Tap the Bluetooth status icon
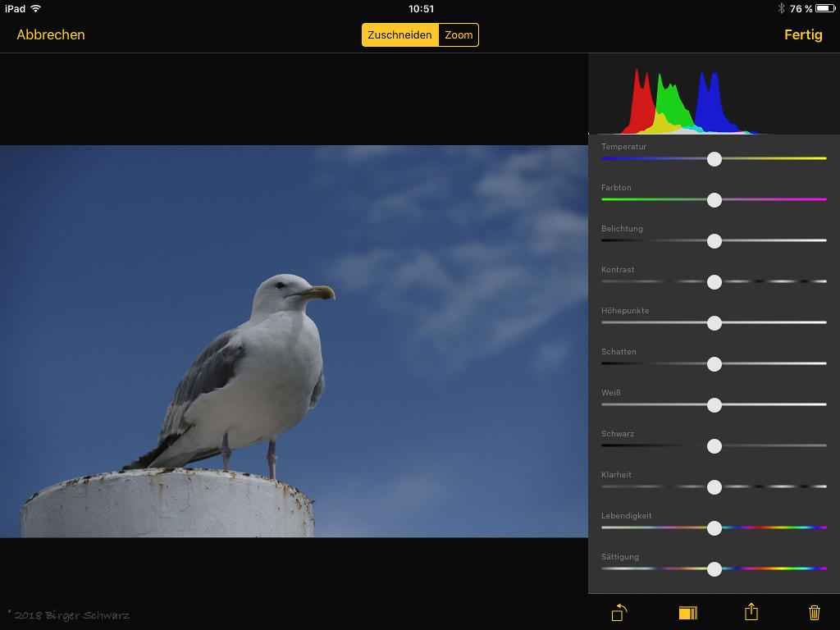This screenshot has height=630, width=840. (x=781, y=8)
